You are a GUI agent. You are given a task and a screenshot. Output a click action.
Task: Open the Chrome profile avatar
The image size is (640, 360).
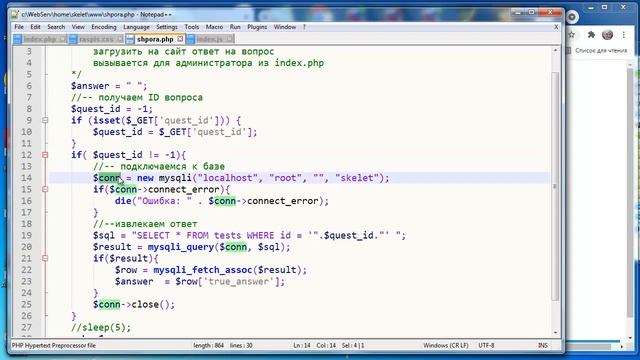(607, 35)
